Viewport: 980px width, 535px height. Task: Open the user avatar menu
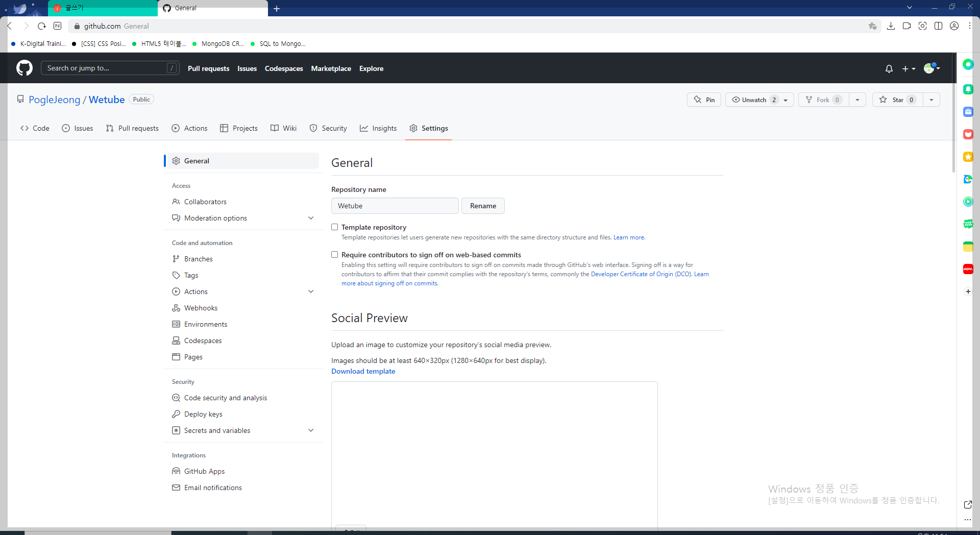point(932,68)
